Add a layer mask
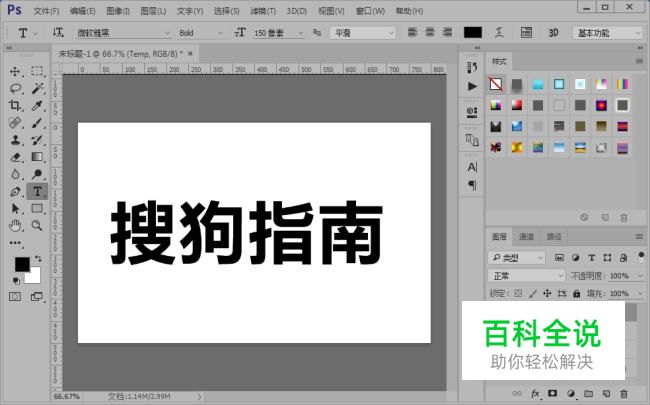The width and height of the screenshot is (650, 405). pos(553,393)
